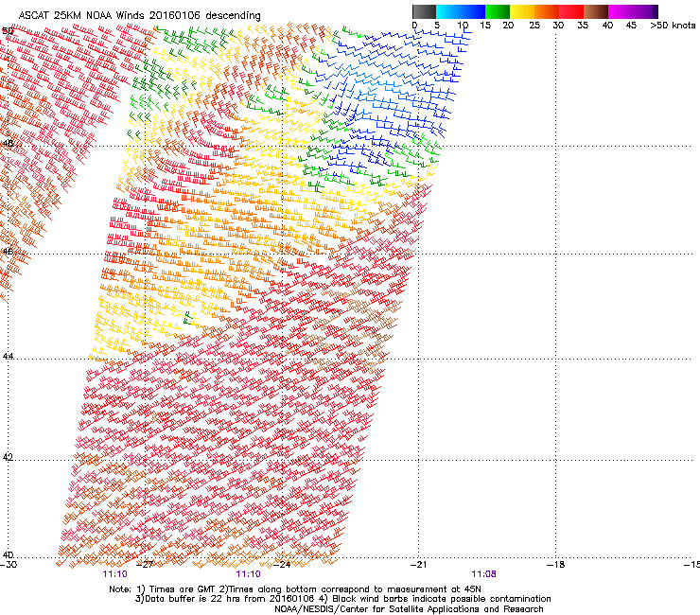Screen dimensions: 700x615
Task: Click the legend label 45
Action: point(631,26)
